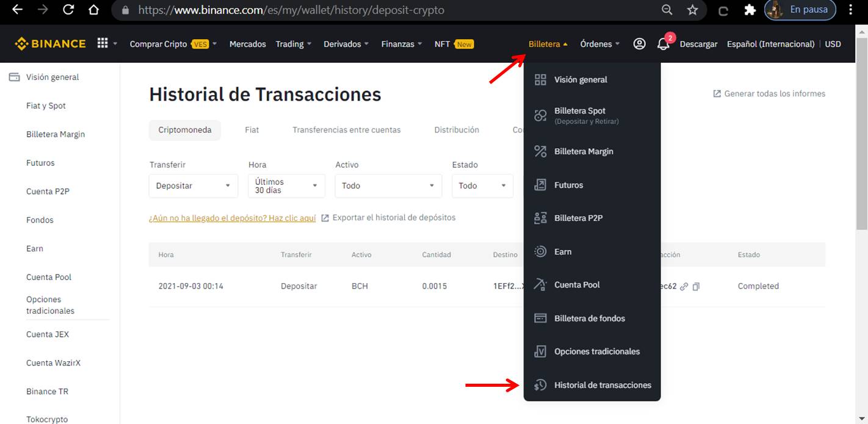Select Fiat y Spot in sidebar
This screenshot has height=424, width=868.
click(46, 106)
